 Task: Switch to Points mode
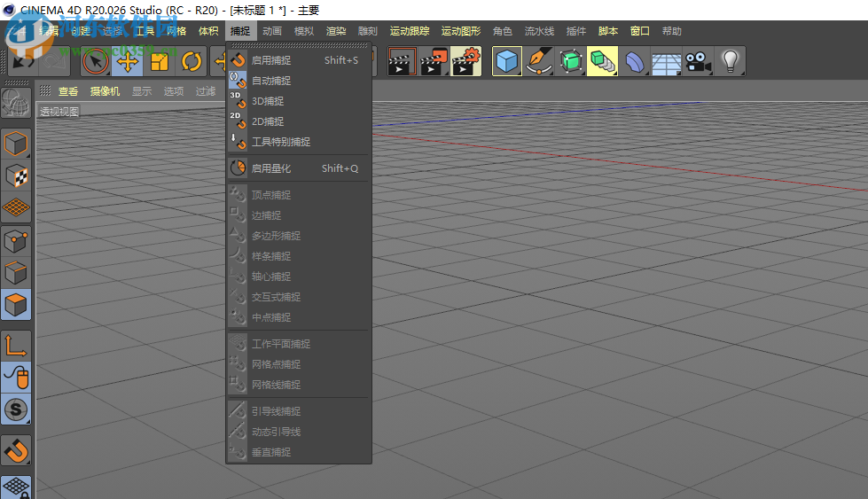(15, 241)
